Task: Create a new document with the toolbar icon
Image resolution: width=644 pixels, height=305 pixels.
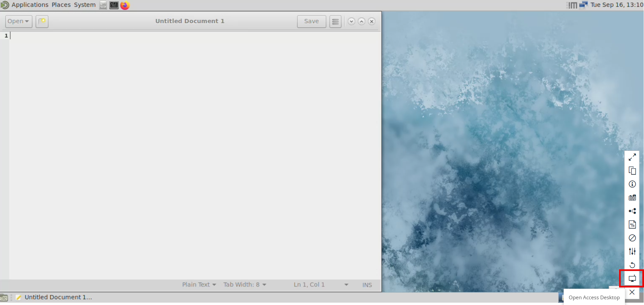Action: [42, 21]
